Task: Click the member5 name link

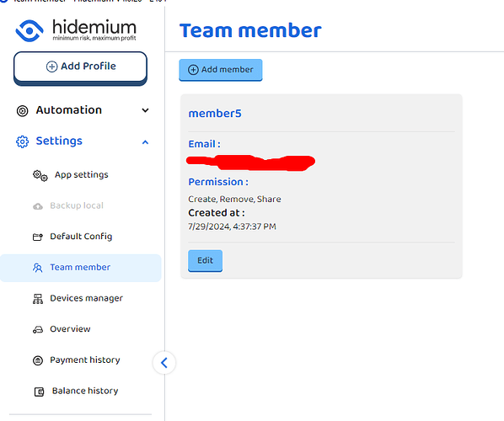Action: click(x=215, y=114)
